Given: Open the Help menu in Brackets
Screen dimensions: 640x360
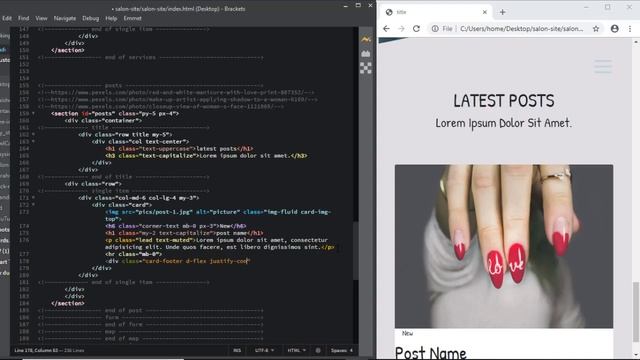Looking at the screenshot, I should (x=111, y=18).
